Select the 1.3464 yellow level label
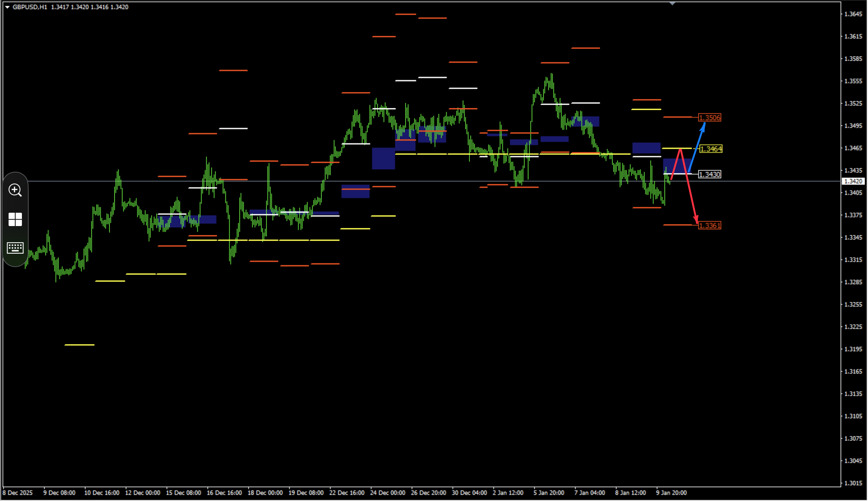Screen dimensions: 868x501 click(711, 149)
